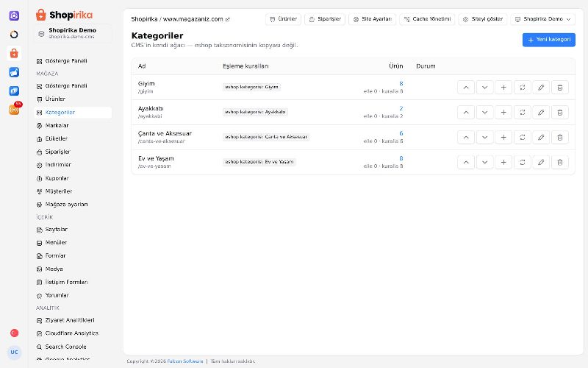This screenshot has height=368, width=588.
Task: Delete Ev ve Yaşam category
Action: pos(560,162)
